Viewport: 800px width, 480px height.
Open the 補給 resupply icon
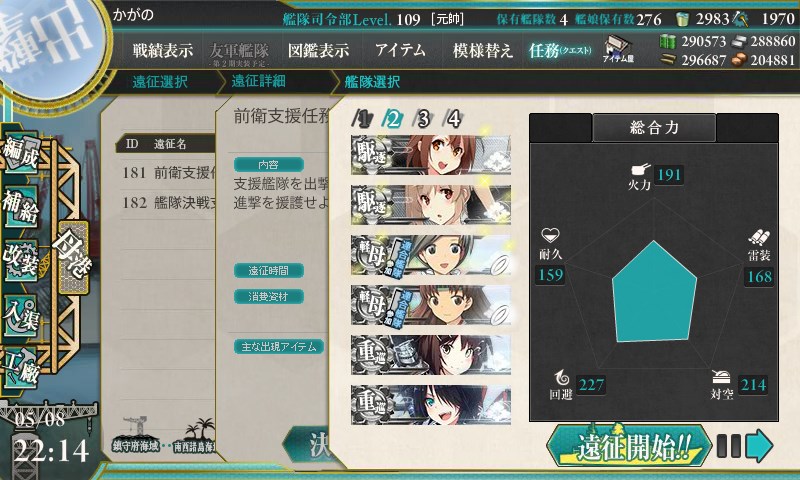coord(21,206)
